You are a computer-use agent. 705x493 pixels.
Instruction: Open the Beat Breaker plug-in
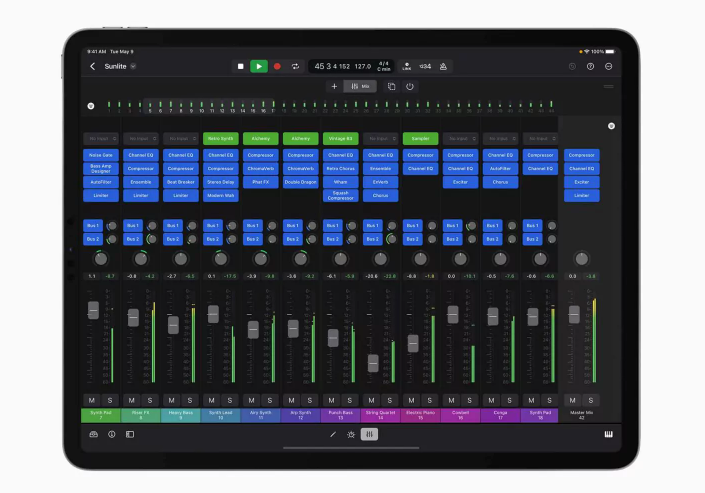click(181, 182)
